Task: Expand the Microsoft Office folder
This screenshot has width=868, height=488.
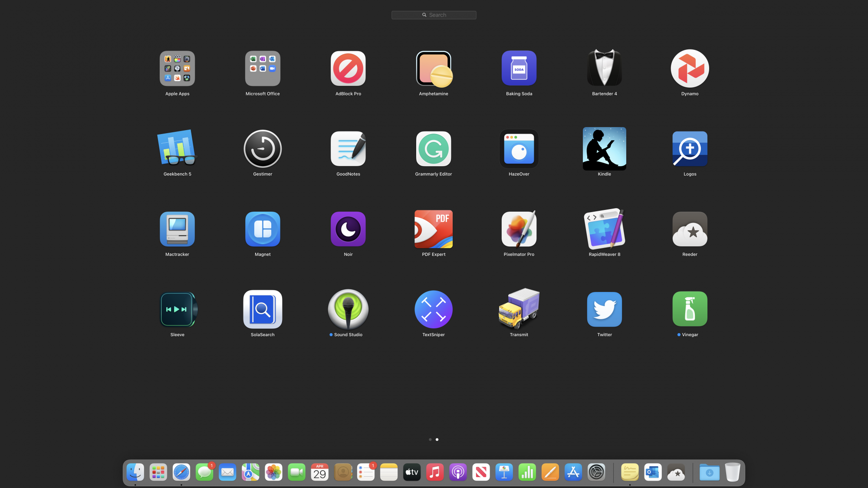Action: point(263,69)
